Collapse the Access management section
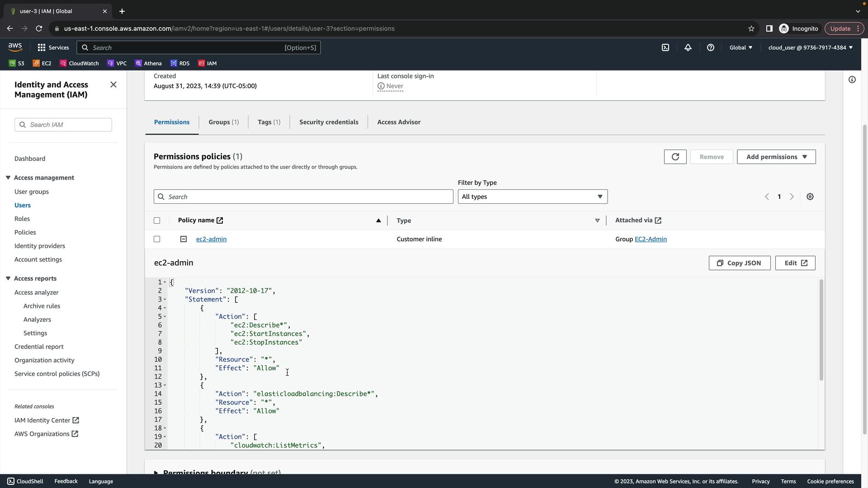Image resolution: width=868 pixels, height=488 pixels. 8,178
